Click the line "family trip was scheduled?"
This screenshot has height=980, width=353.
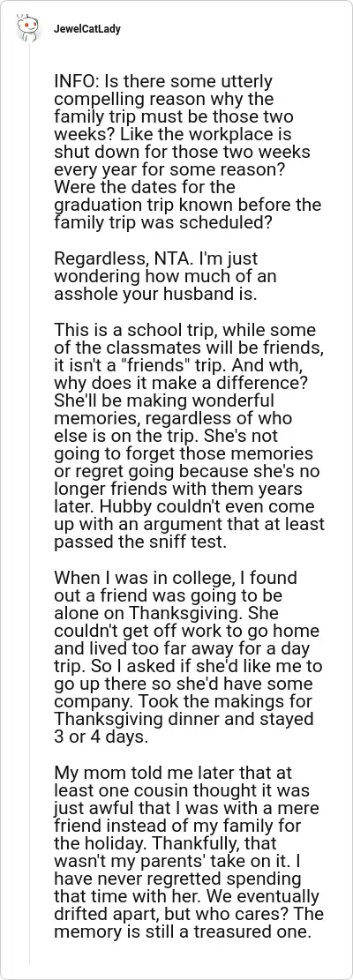point(162,222)
